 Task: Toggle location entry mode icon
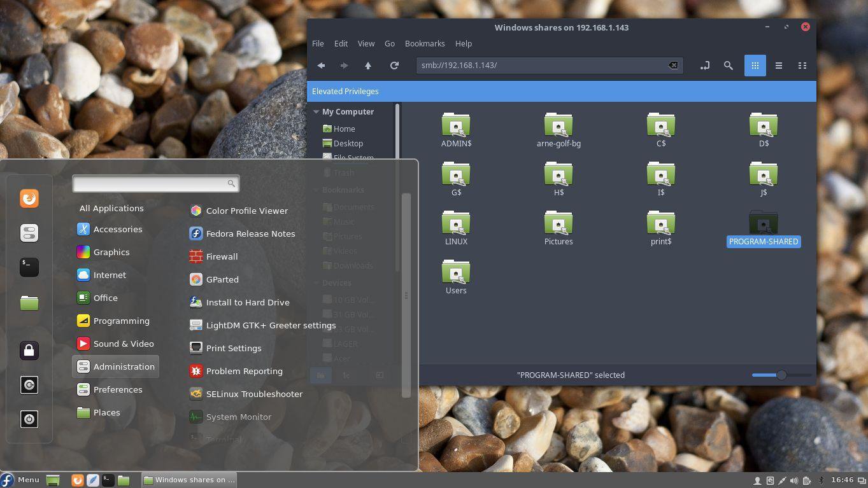[x=705, y=66]
